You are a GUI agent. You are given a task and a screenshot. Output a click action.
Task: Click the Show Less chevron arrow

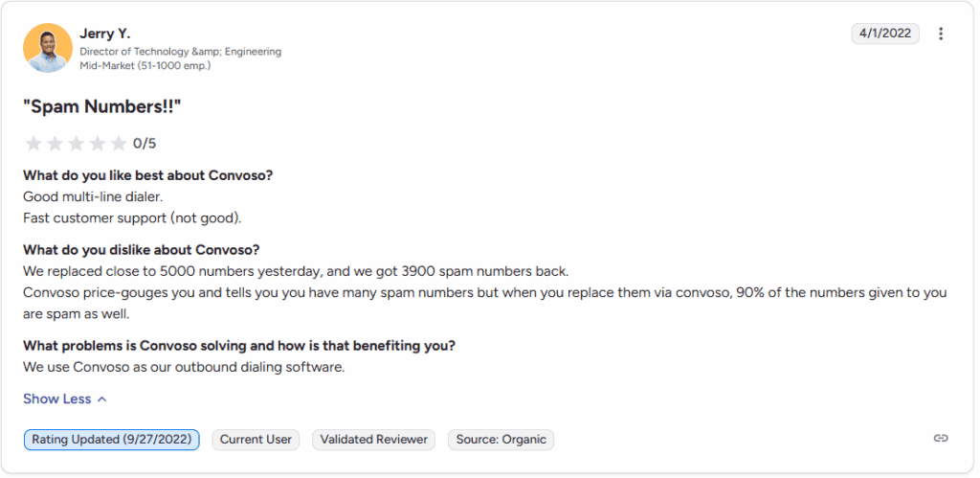click(102, 398)
